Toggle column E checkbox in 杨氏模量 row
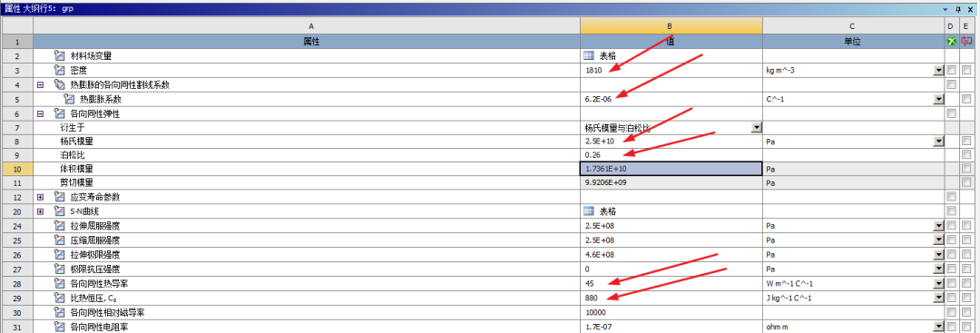 (967, 142)
